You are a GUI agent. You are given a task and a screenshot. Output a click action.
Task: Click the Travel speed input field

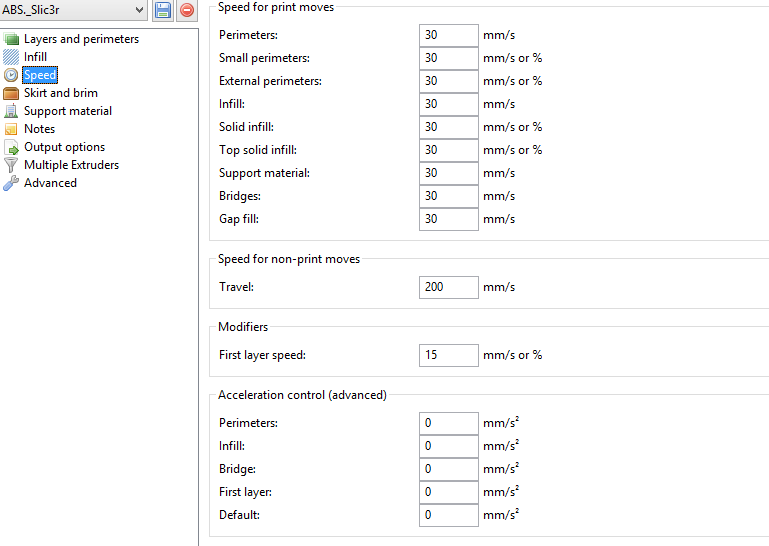[448, 287]
